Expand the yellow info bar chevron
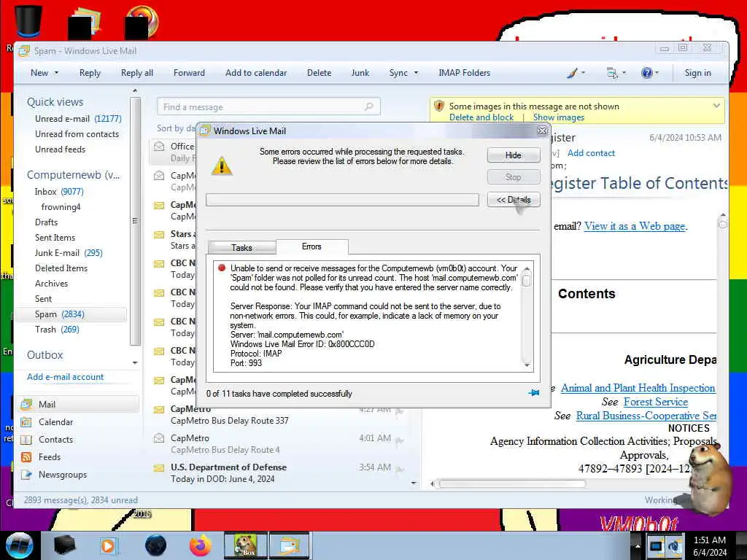The height and width of the screenshot is (560, 747). (716, 106)
